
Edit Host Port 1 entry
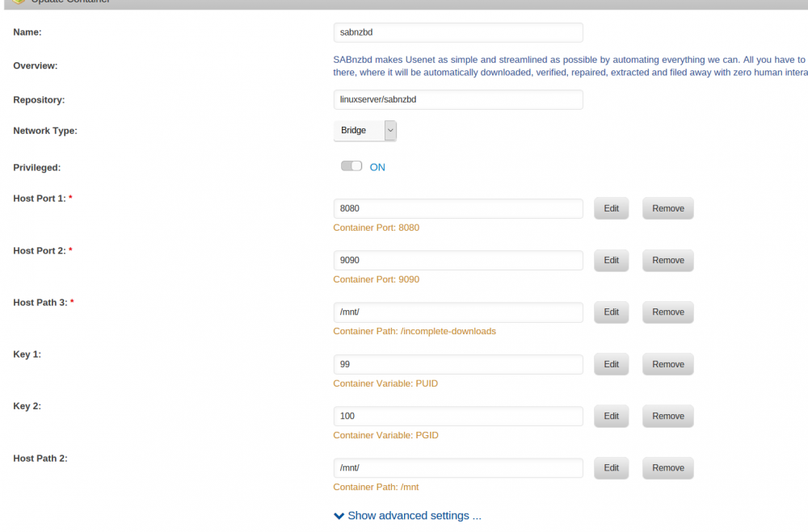tap(611, 208)
